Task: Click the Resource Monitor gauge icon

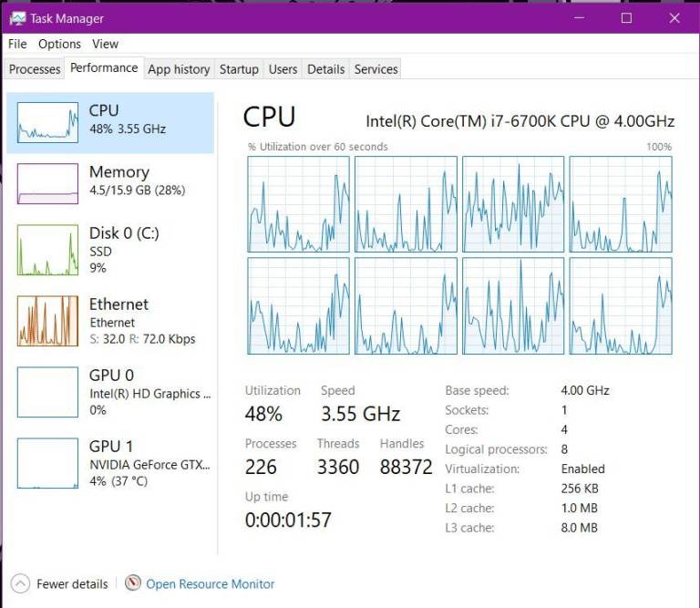Action: (x=133, y=583)
